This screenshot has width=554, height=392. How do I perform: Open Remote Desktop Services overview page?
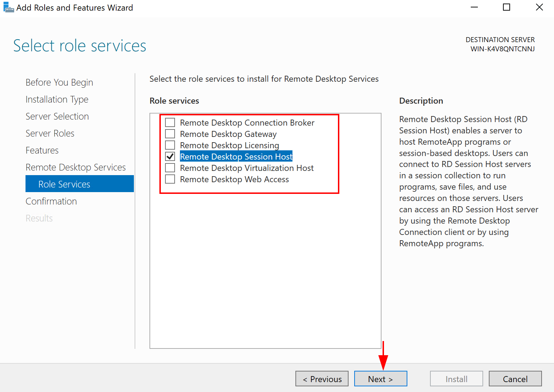point(75,167)
